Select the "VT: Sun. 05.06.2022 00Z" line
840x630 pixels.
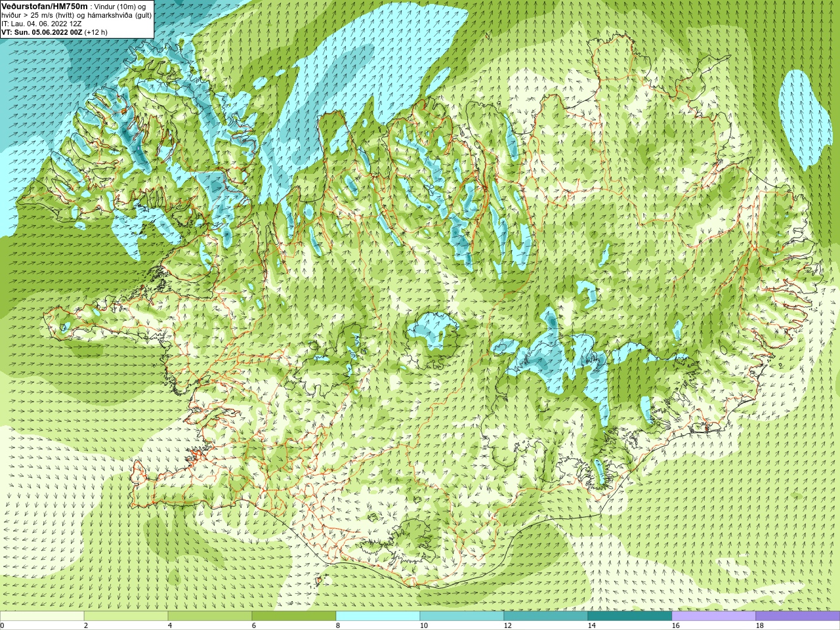coord(41,32)
